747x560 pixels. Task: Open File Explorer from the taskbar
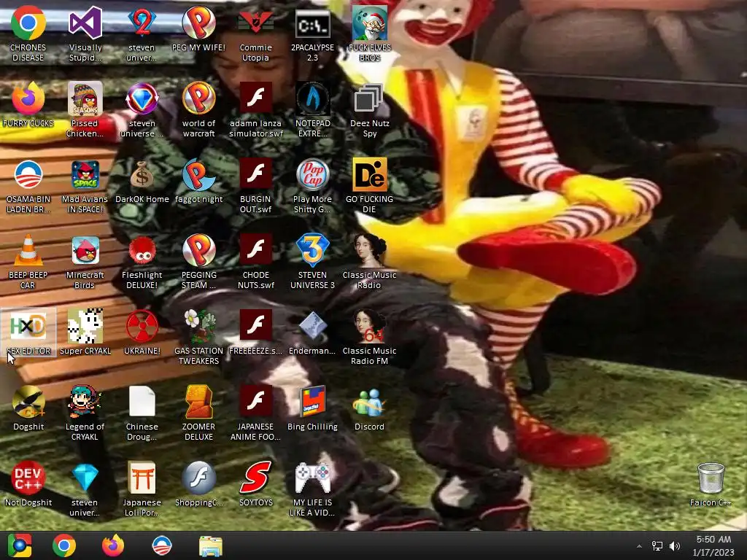pyautogui.click(x=211, y=545)
